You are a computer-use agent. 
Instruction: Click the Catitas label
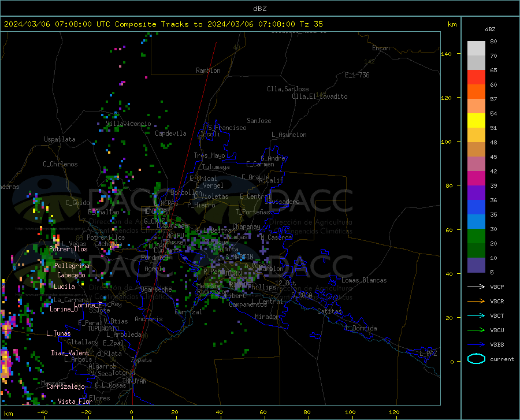pos(330,311)
